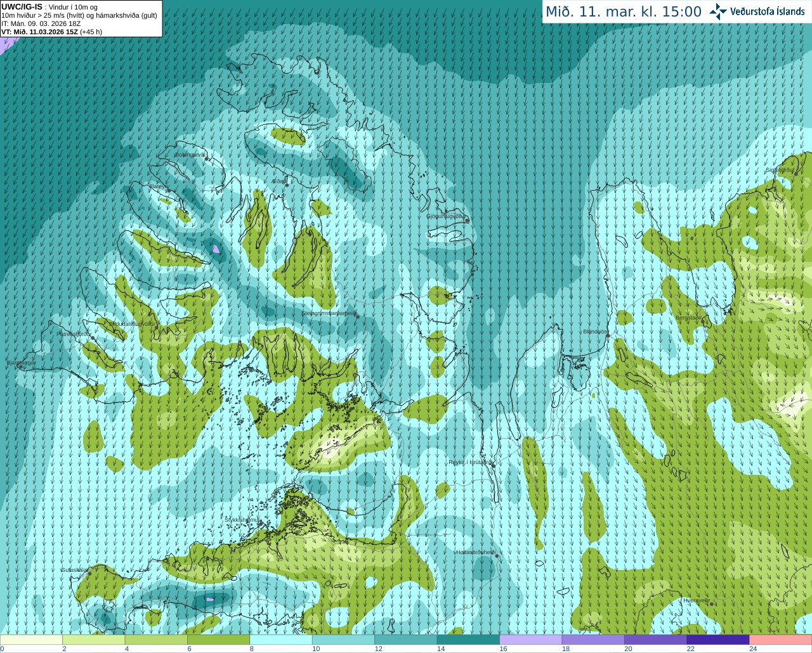Click the Gjögurflugvöllur station label
This screenshot has width=812, height=653.
445,216
